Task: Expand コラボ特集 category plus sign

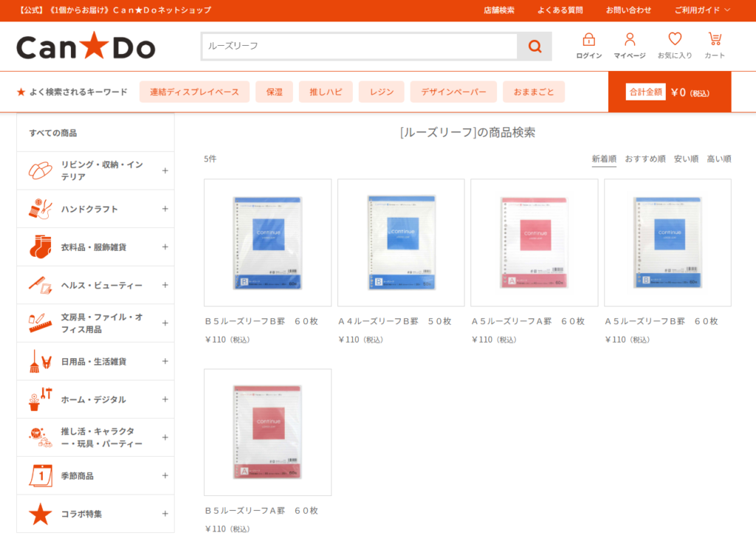Action: coord(165,514)
